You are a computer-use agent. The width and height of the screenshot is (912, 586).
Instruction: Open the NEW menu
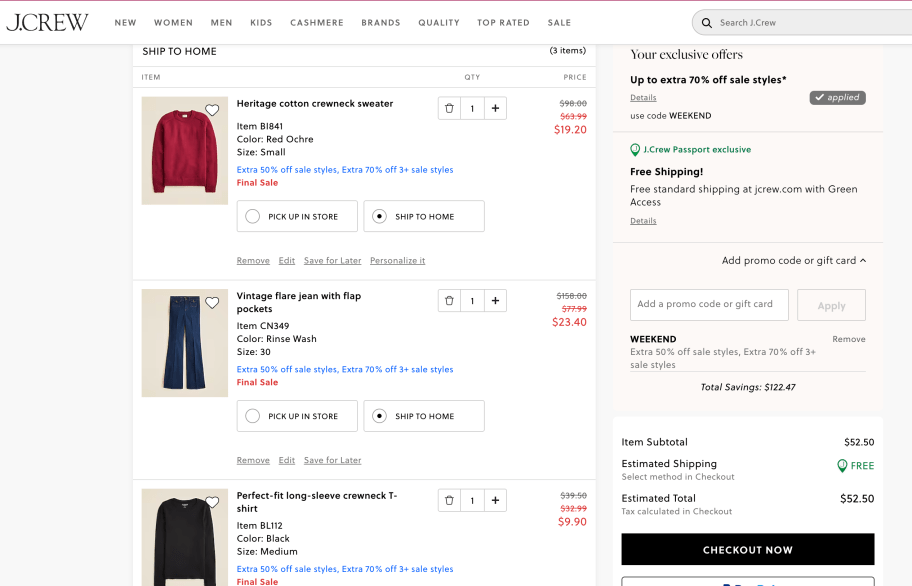[x=125, y=23]
